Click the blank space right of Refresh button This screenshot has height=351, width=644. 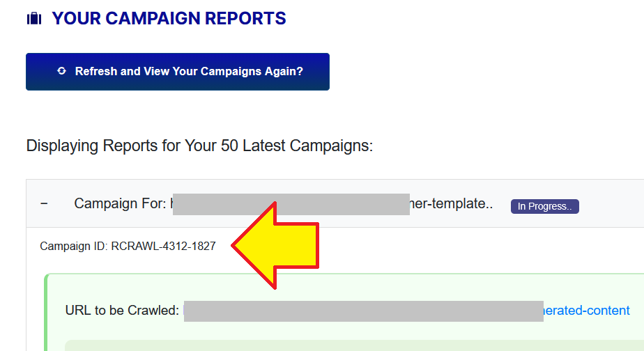(481, 72)
